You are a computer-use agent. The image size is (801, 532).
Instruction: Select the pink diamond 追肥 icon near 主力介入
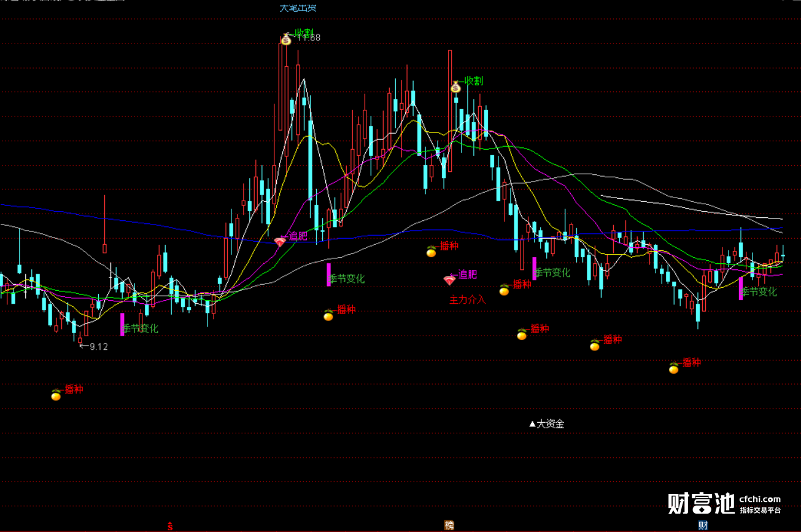(x=449, y=280)
